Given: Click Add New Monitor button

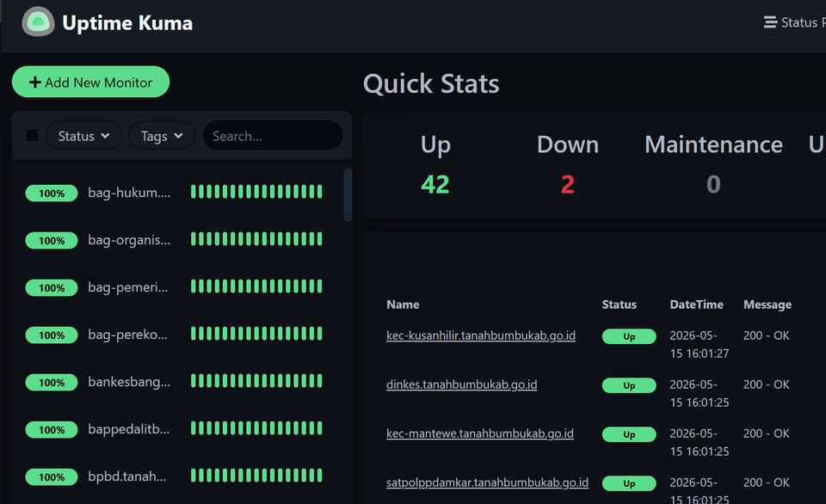Looking at the screenshot, I should pos(90,83).
